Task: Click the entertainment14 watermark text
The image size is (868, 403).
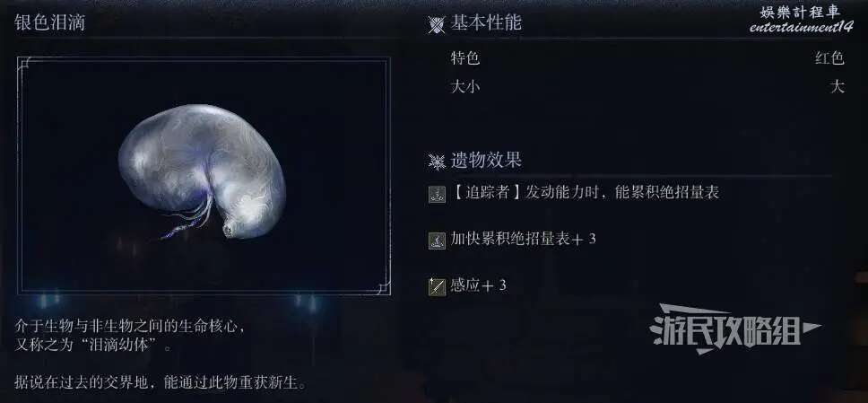Action: click(x=801, y=27)
